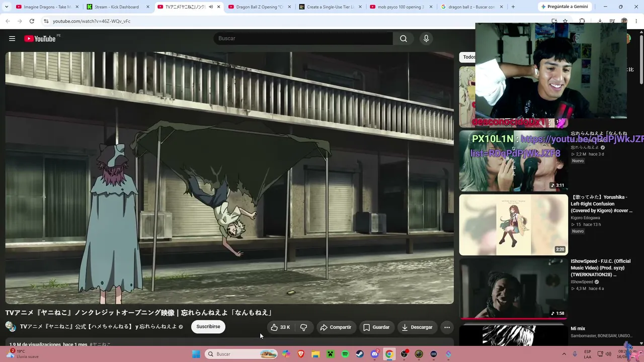
Task: Open Tab search dropdown arrow
Action: coord(8,7)
